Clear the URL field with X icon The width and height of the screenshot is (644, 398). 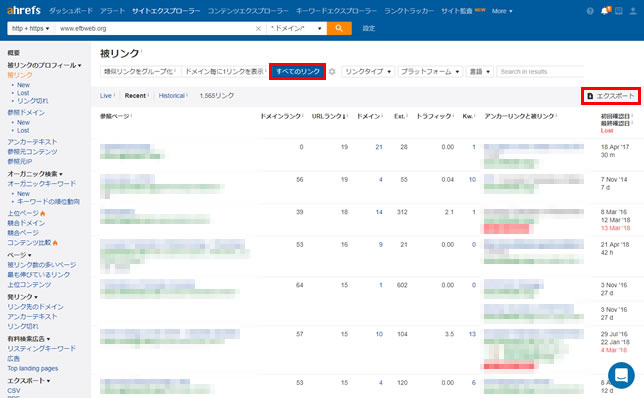click(258, 28)
